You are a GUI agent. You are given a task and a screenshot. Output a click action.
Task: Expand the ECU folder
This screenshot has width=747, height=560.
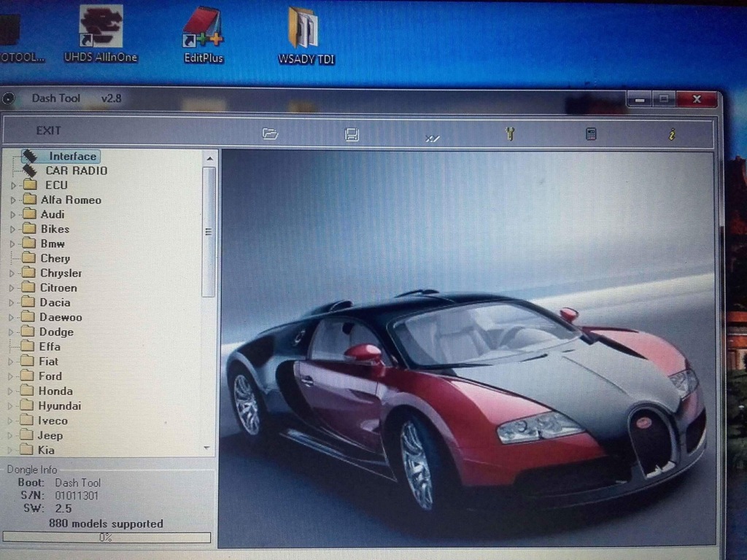[13, 185]
